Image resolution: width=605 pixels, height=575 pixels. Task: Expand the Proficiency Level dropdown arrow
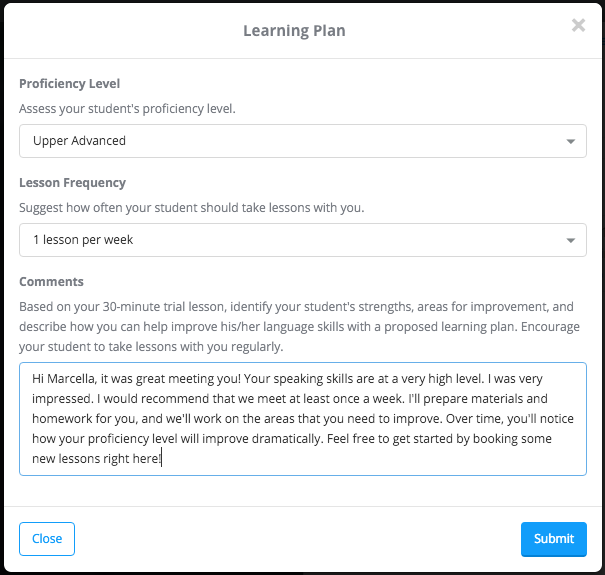tap(570, 141)
